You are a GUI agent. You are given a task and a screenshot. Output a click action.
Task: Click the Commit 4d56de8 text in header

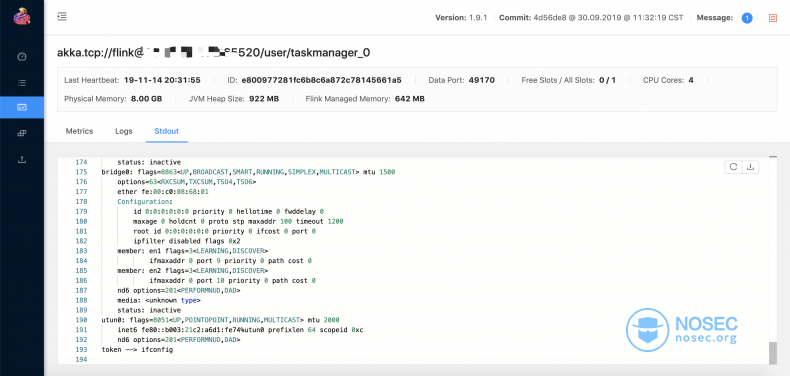pyautogui.click(x=591, y=18)
